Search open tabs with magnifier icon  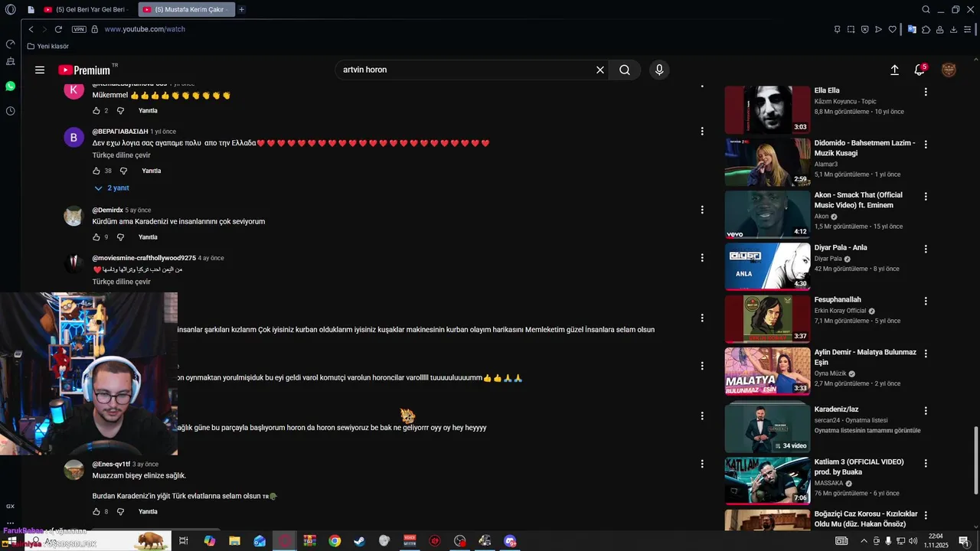[926, 9]
